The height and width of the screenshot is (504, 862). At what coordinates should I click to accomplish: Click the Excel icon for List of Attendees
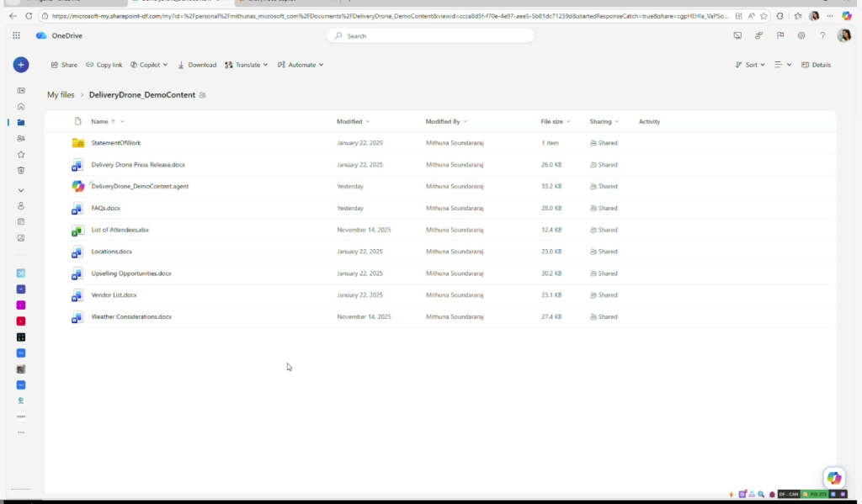(x=77, y=231)
